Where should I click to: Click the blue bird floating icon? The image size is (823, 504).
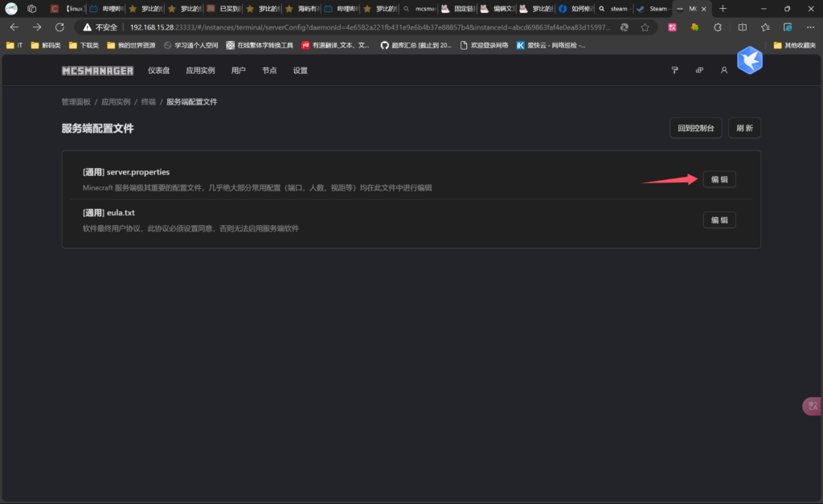pyautogui.click(x=749, y=60)
